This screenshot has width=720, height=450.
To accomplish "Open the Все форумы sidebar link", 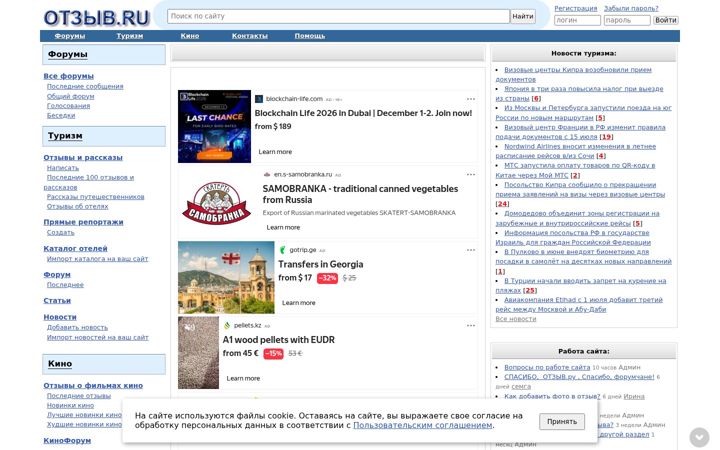I will tap(68, 76).
